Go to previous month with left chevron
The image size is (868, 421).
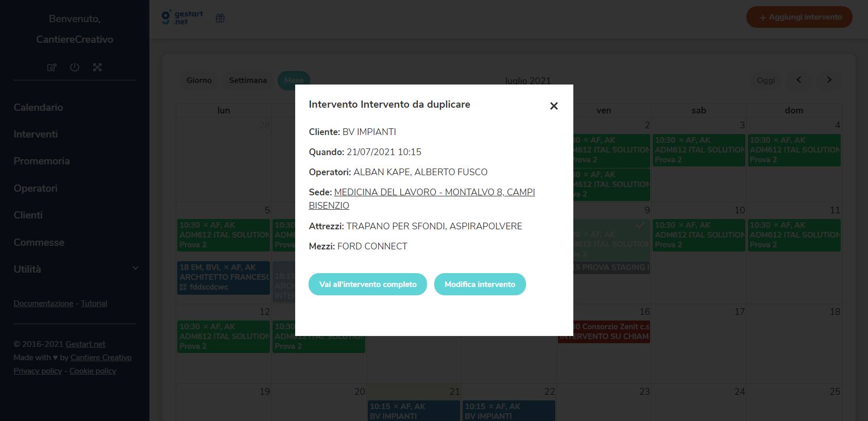click(799, 79)
